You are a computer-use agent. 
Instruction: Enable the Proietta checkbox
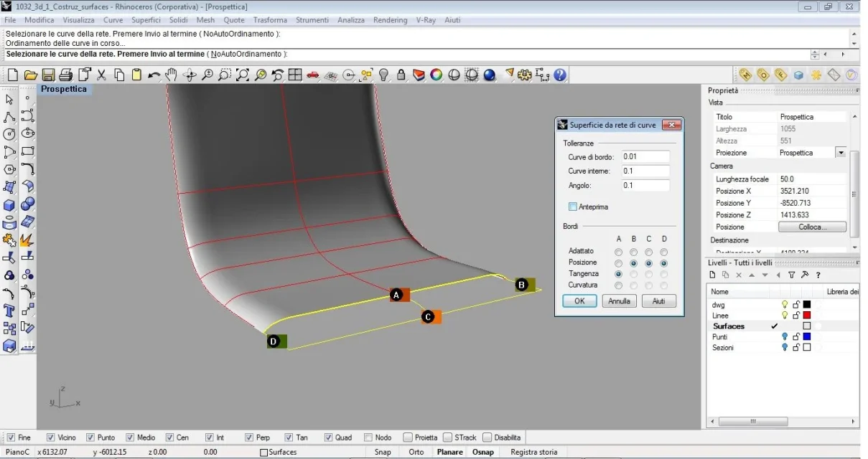[408, 437]
